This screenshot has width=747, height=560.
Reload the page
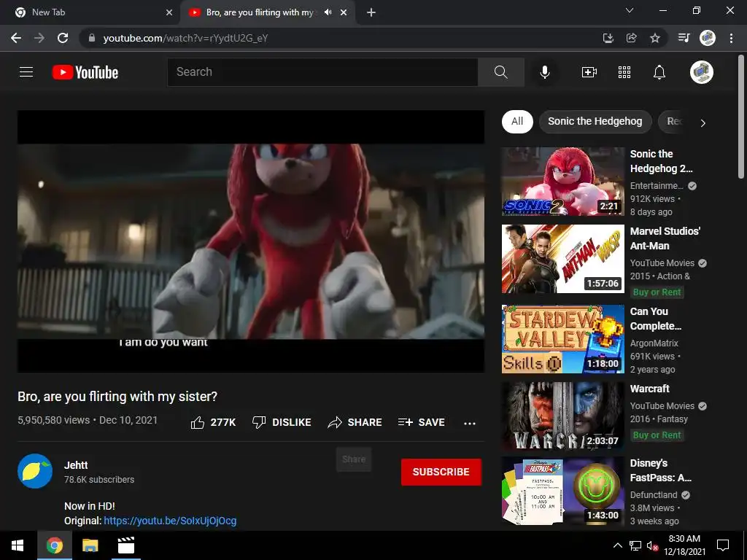[63, 38]
